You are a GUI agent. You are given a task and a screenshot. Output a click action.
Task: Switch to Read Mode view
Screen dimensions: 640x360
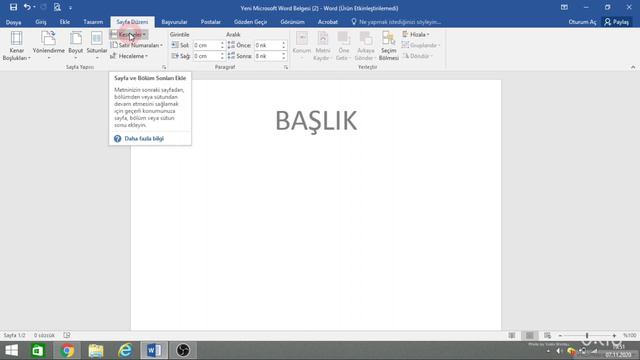coord(512,336)
